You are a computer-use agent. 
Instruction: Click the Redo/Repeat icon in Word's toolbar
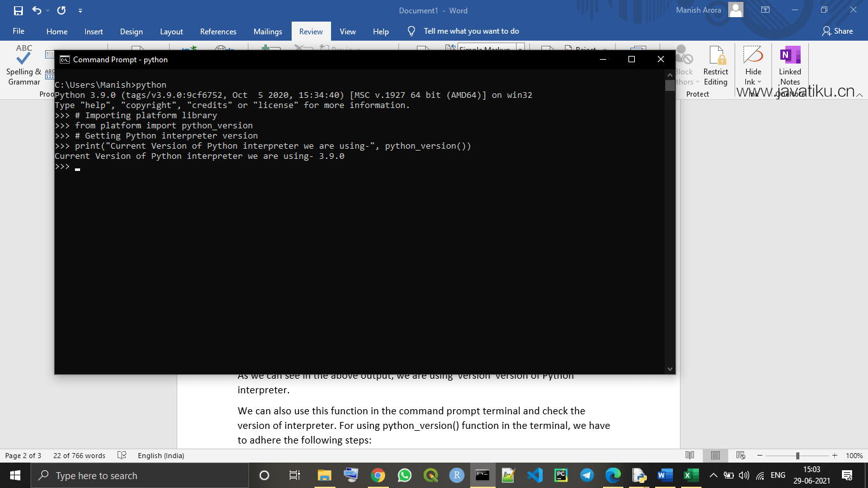[61, 11]
